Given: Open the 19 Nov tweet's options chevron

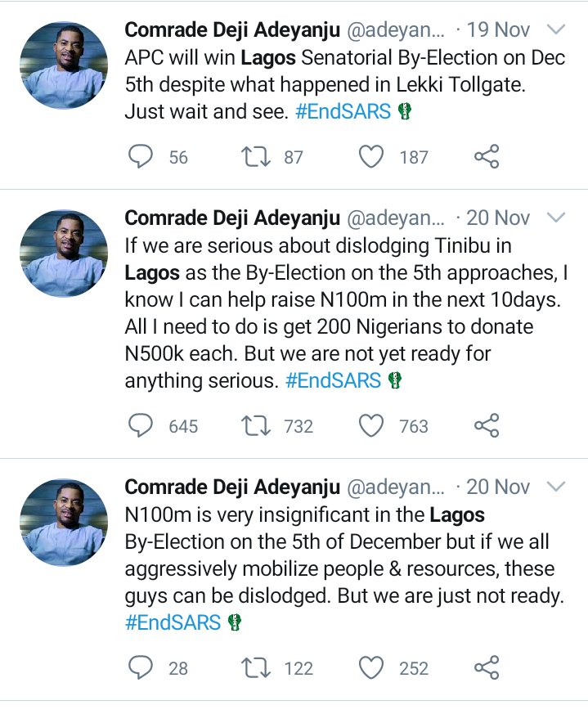Looking at the screenshot, I should coord(556,30).
